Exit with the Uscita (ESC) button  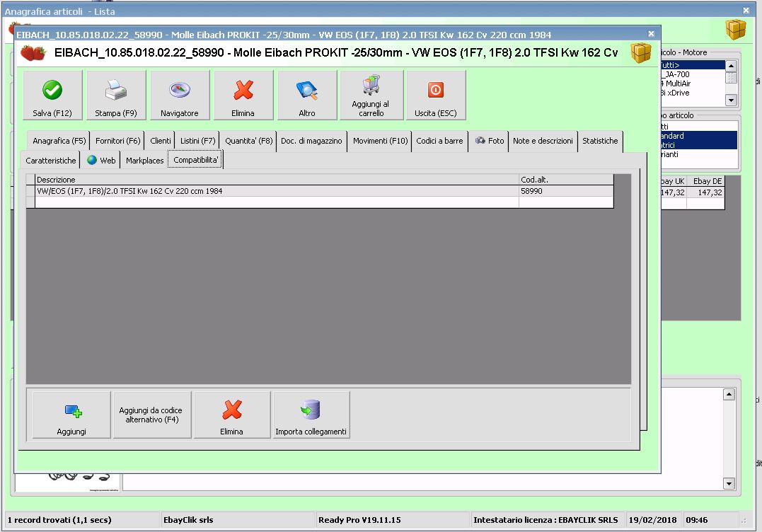[436, 96]
